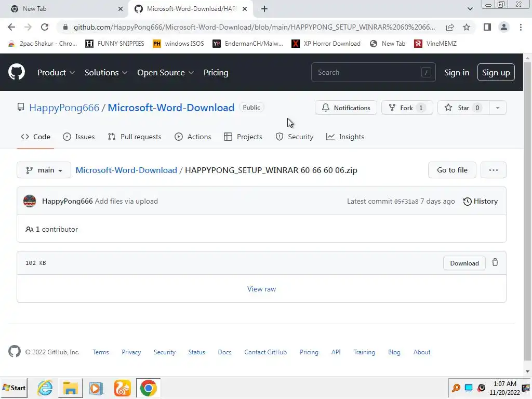The height and width of the screenshot is (399, 532).
Task: Click HappyPong666 avatar in commit row
Action: click(x=30, y=201)
